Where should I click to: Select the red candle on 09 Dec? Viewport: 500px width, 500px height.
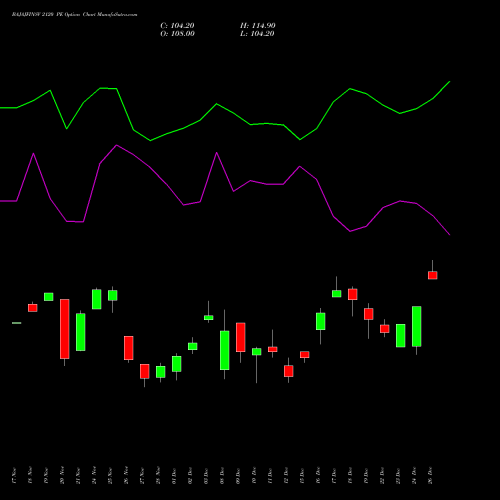pos(241,337)
